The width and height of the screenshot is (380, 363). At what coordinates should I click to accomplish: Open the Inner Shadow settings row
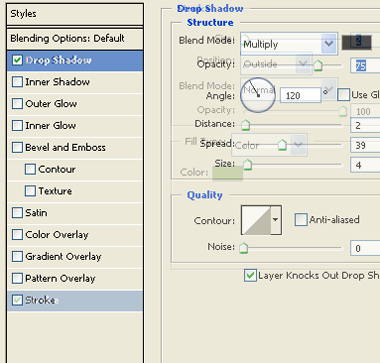coord(75,82)
